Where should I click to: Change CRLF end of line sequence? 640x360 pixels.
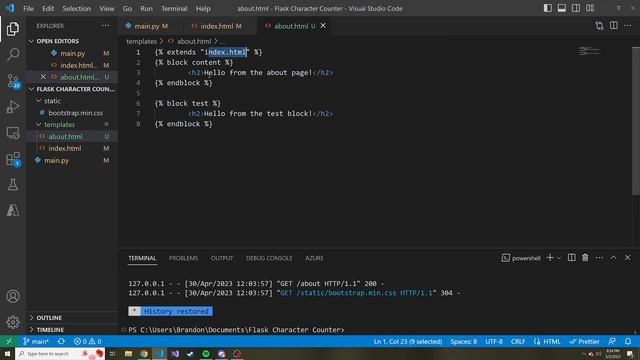[518, 341]
